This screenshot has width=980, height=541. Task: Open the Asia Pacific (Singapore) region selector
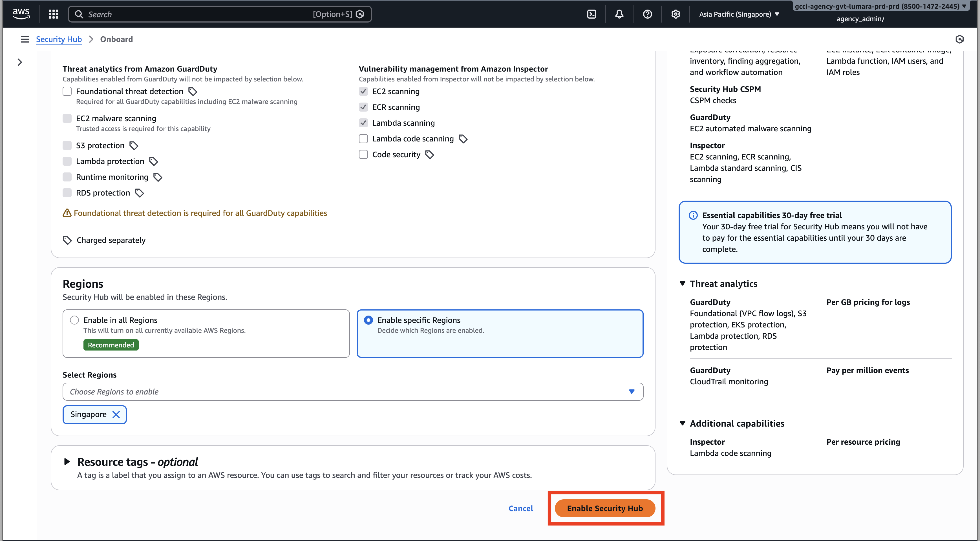(x=739, y=14)
